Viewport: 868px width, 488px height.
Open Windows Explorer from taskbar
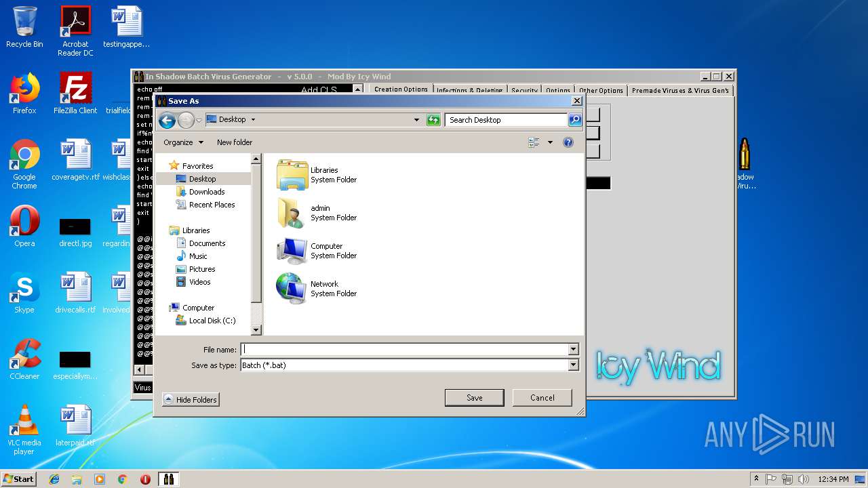coord(77,479)
